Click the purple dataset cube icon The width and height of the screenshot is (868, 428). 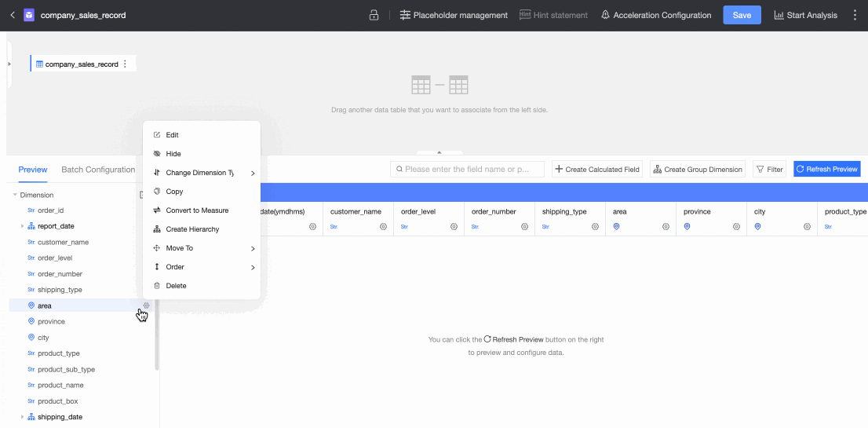tap(29, 15)
